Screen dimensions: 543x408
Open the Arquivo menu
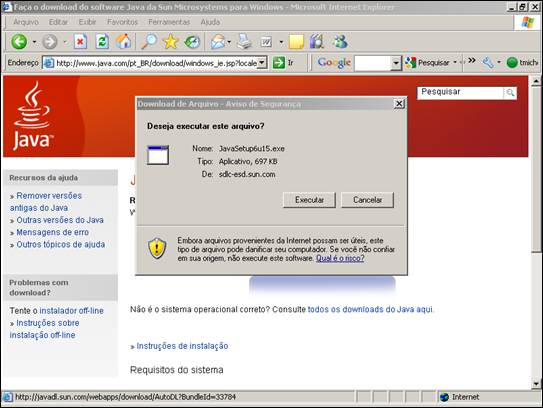click(x=26, y=22)
